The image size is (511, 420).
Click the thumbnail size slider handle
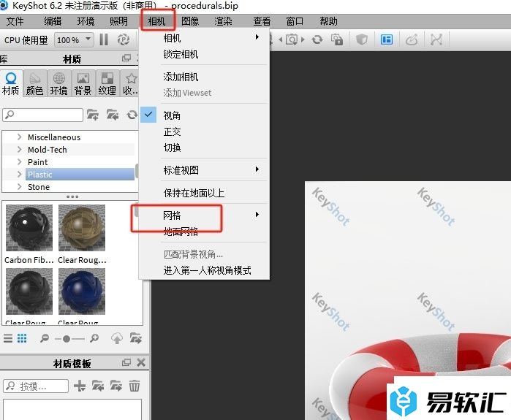click(67, 339)
